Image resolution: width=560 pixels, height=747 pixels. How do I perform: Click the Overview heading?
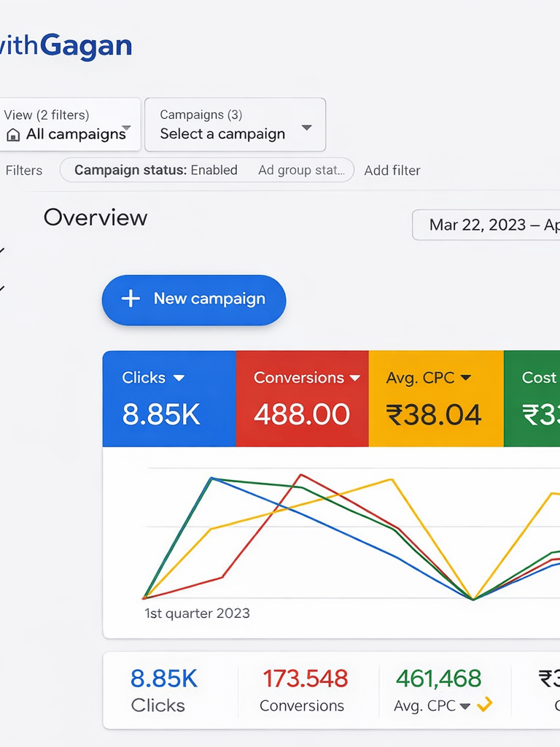click(96, 217)
